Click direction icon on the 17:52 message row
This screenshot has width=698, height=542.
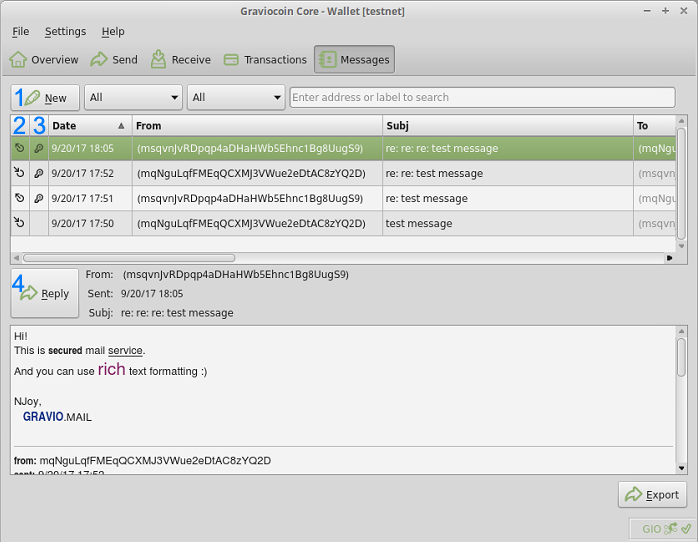click(x=20, y=173)
